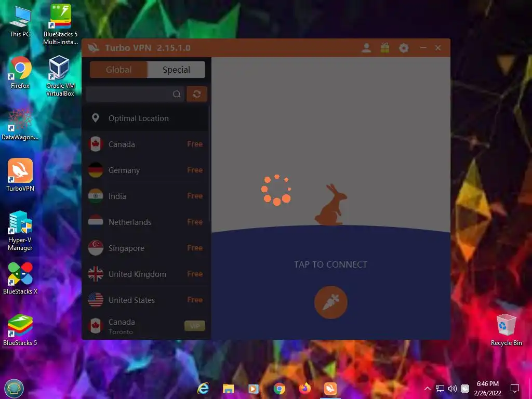The height and width of the screenshot is (399, 532).
Task: Tap the carrot connect button
Action: coord(331,302)
